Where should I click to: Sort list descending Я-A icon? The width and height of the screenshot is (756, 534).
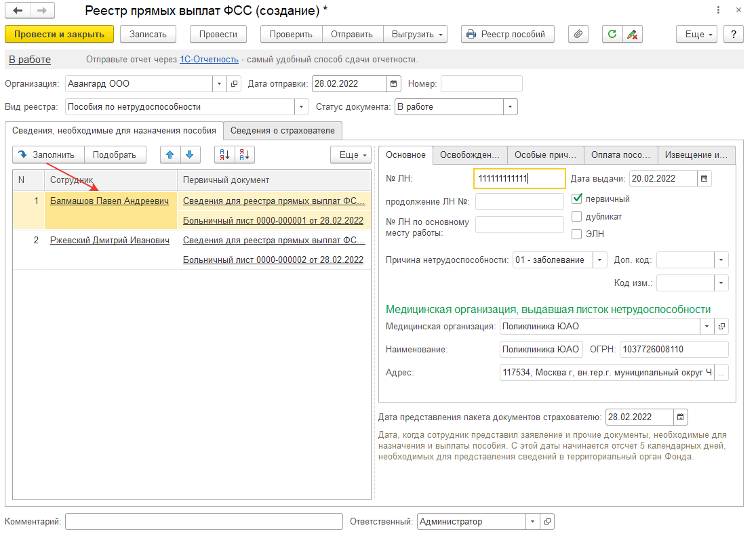(244, 155)
